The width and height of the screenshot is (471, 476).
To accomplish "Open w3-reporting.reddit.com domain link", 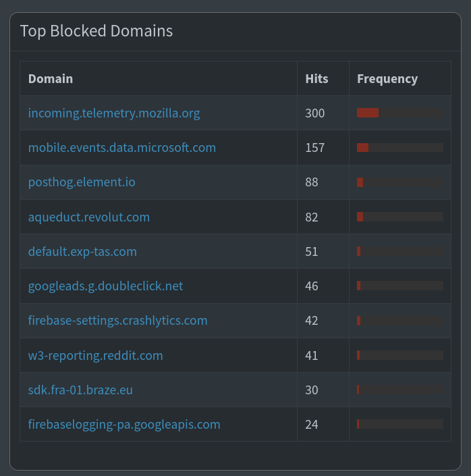I will (95, 356).
